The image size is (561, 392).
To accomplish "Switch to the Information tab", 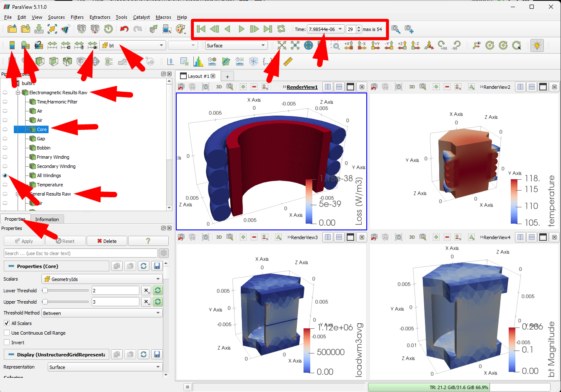I will (47, 219).
